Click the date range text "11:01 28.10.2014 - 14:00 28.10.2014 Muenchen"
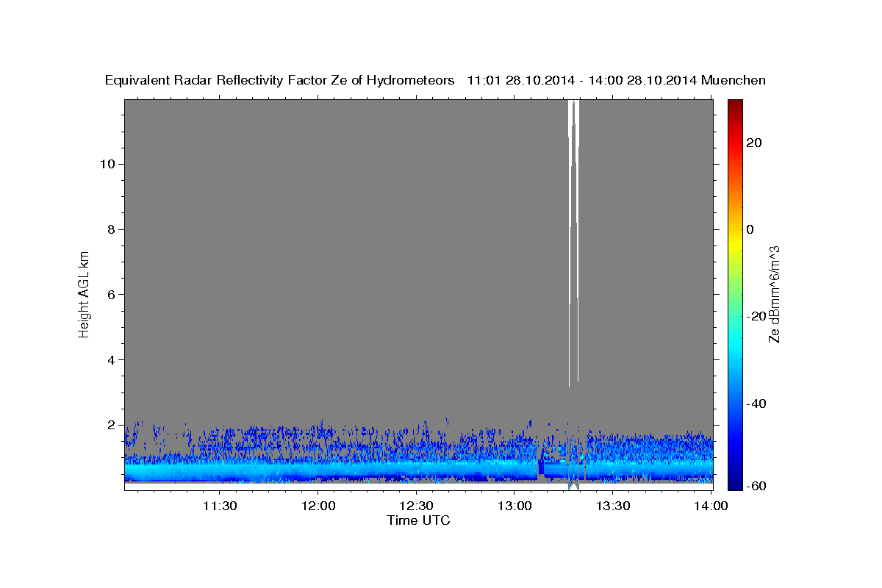The width and height of the screenshot is (882, 588). click(x=617, y=80)
